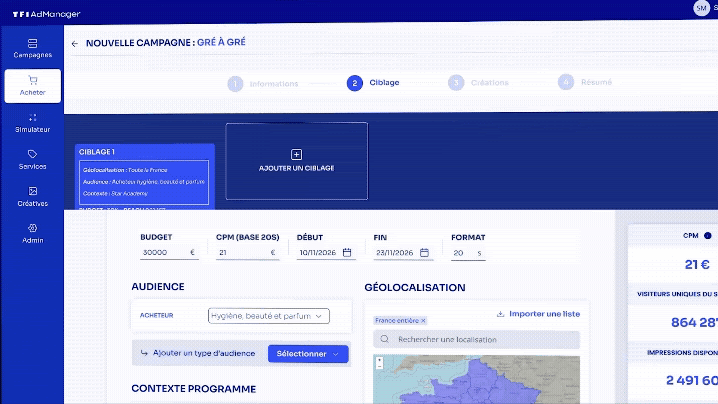Open the calendar for Fin date
The width and height of the screenshot is (718, 404).
point(424,253)
